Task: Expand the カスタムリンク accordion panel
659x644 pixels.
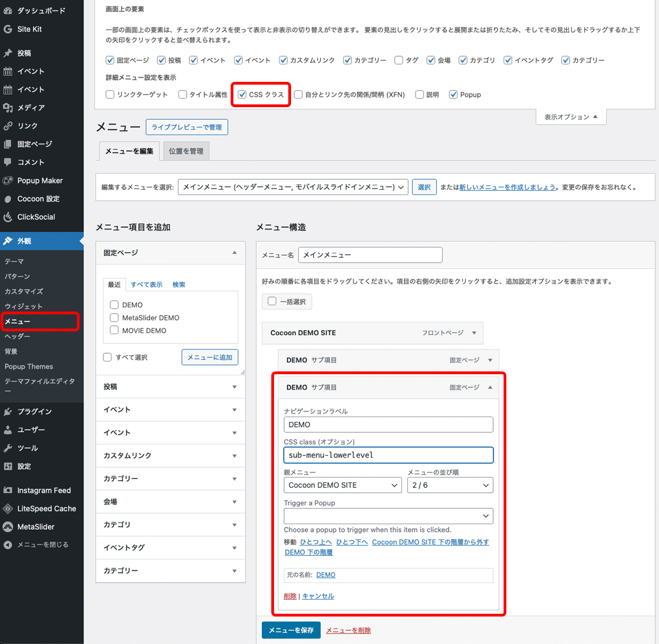Action: pos(170,456)
